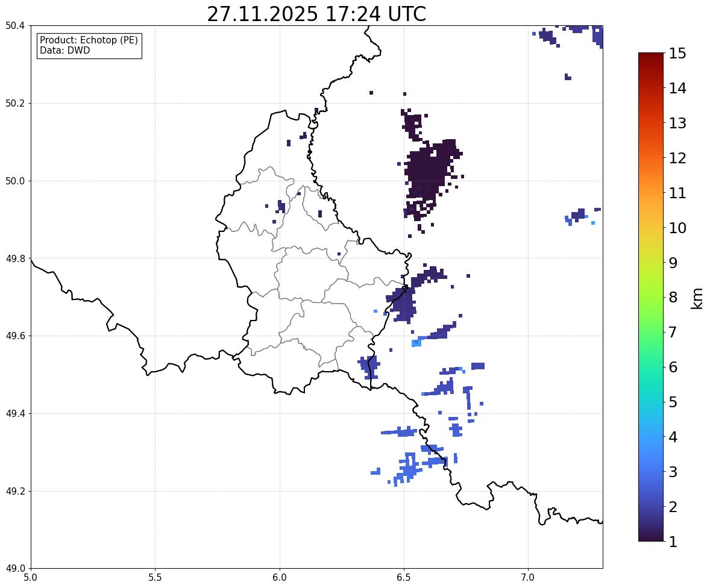Click the colorbar tick label 13
710x588 pixels.
677,123
